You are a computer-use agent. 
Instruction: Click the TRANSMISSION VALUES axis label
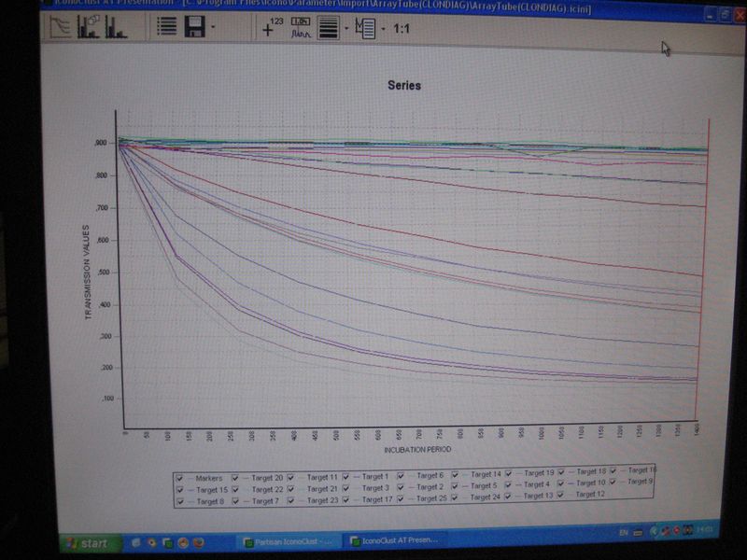pos(87,272)
